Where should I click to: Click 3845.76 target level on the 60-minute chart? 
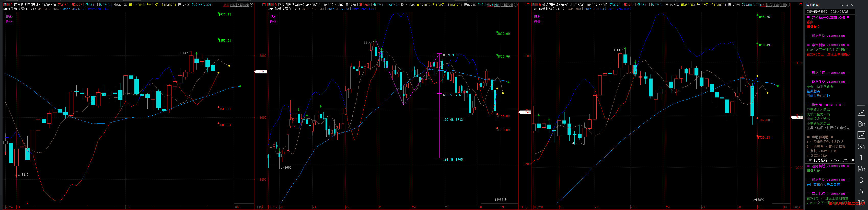pos(763,17)
